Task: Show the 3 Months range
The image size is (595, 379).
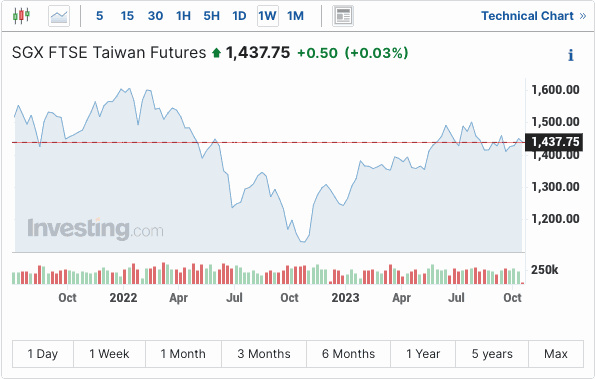Action: [x=264, y=354]
